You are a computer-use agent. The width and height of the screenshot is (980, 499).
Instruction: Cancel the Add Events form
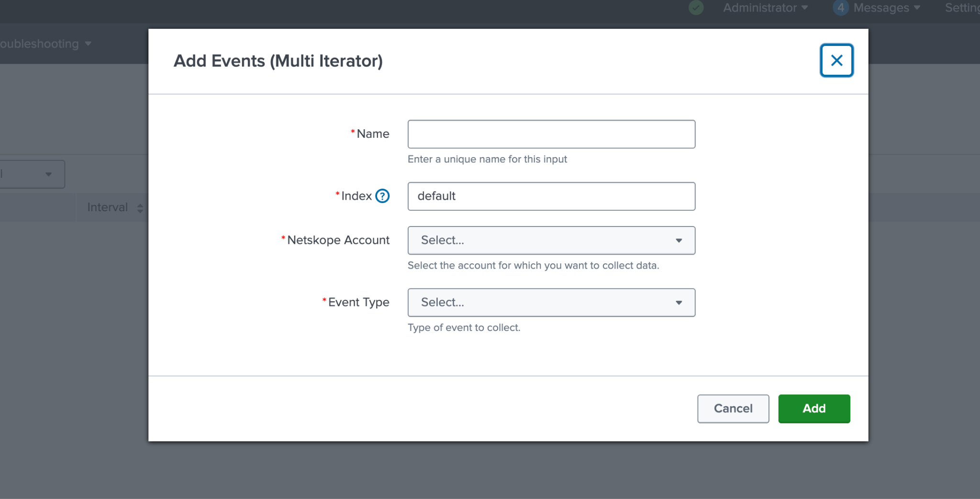733,408
